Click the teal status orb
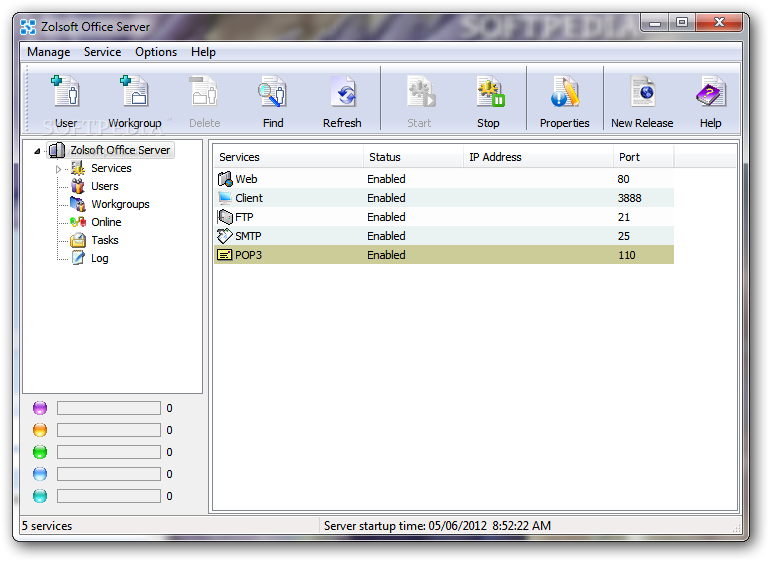770x562 pixels. pyautogui.click(x=40, y=496)
